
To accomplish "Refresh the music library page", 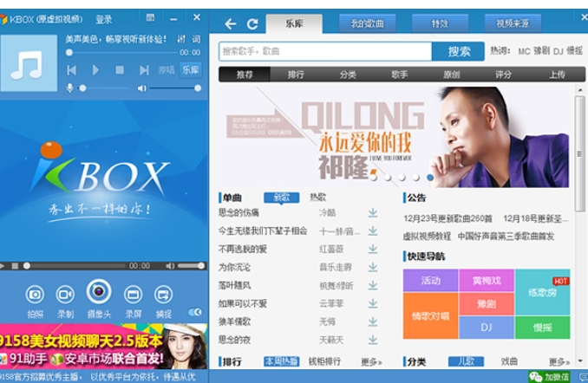I will 252,24.
